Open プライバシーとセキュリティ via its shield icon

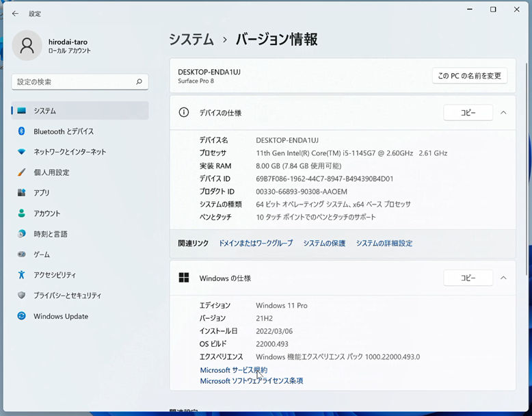[21, 295]
